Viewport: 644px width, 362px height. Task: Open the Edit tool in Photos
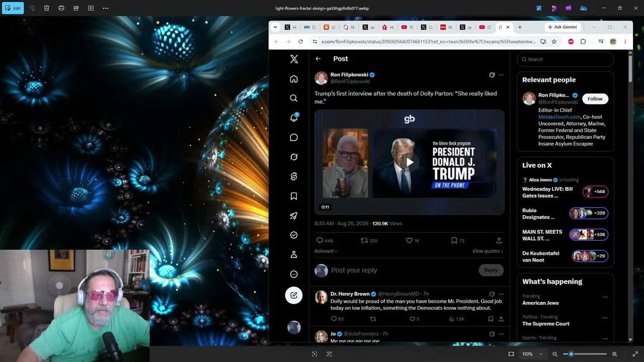pos(13,8)
